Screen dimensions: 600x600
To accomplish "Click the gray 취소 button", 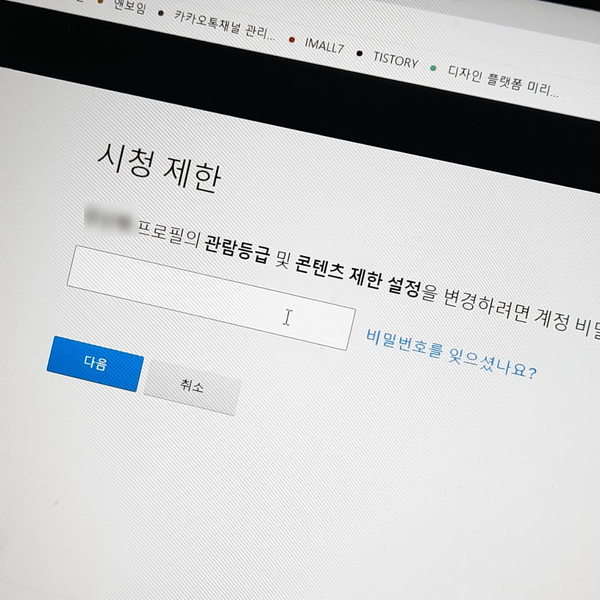I will pyautogui.click(x=192, y=386).
